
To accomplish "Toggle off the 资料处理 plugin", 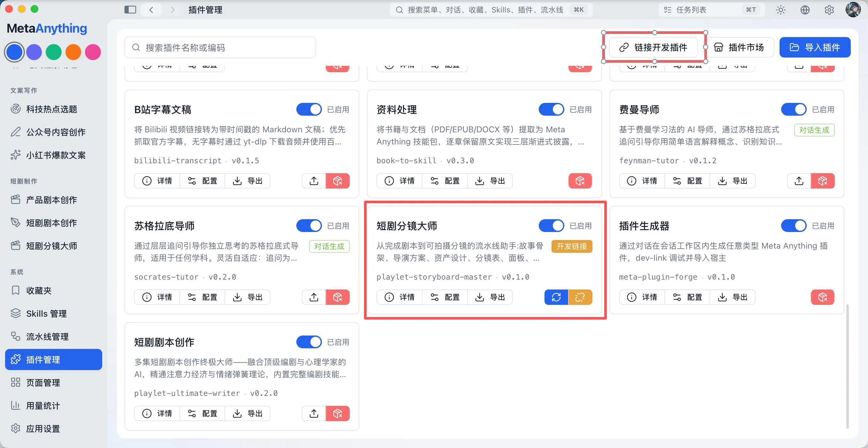I will pos(551,110).
